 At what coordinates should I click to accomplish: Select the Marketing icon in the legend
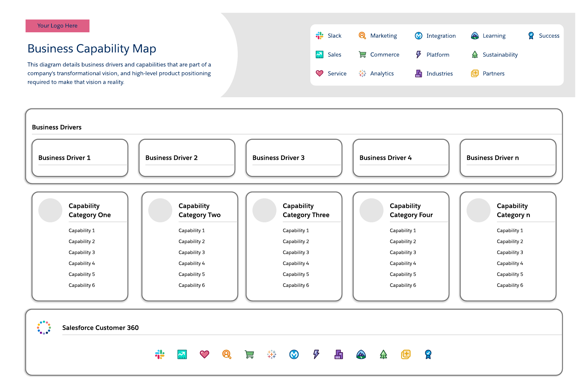[x=362, y=36]
